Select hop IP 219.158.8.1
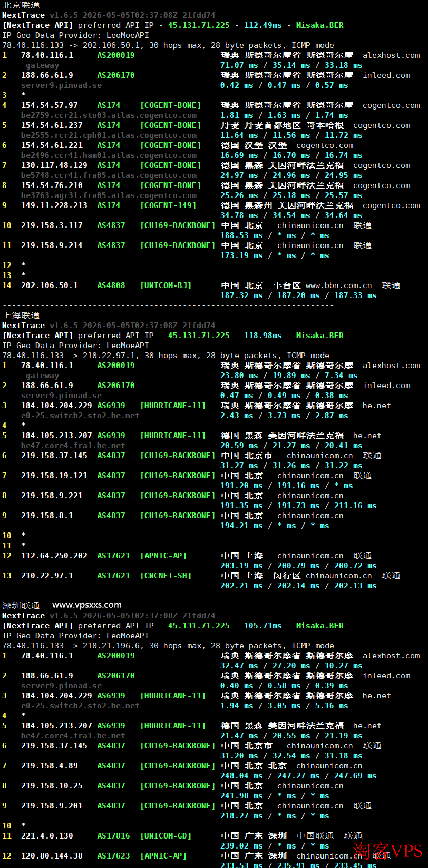Screen dimensions: 428x868 (x=47, y=516)
